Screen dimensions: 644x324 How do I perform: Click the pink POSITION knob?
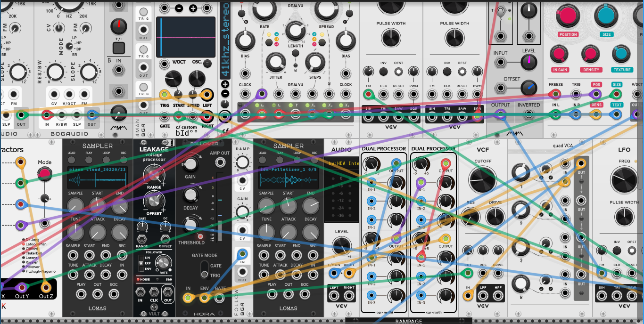tap(568, 16)
